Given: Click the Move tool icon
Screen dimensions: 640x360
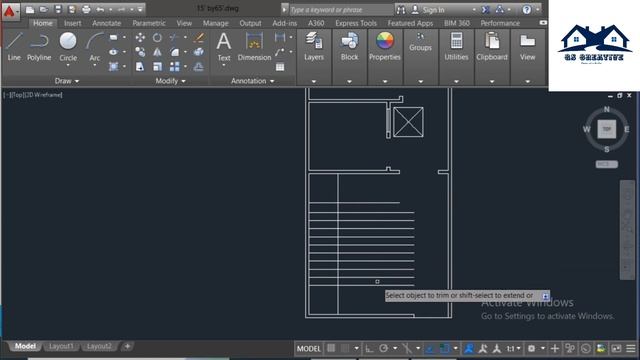Looking at the screenshot, I should pyautogui.click(x=140, y=38).
